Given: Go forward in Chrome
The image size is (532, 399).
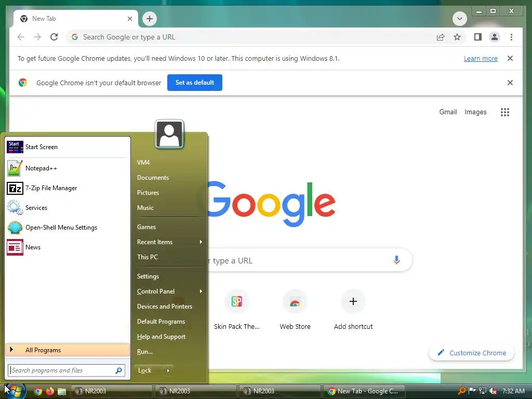Looking at the screenshot, I should (37, 37).
